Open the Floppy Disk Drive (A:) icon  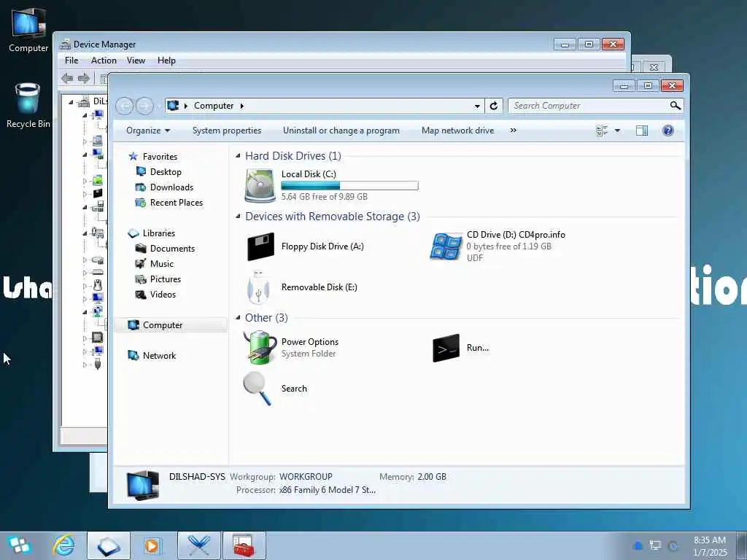[260, 246]
